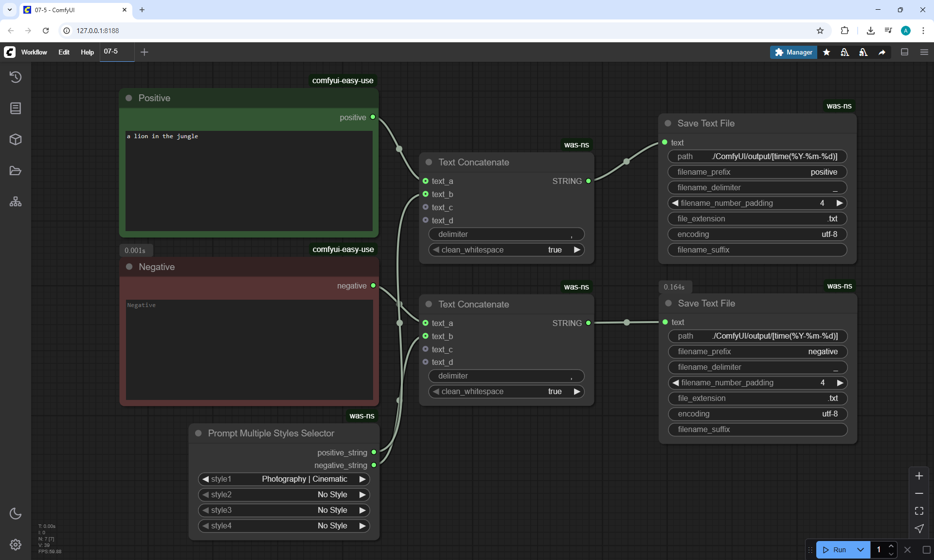The height and width of the screenshot is (560, 934).
Task: Click the fit view icon
Action: (919, 511)
